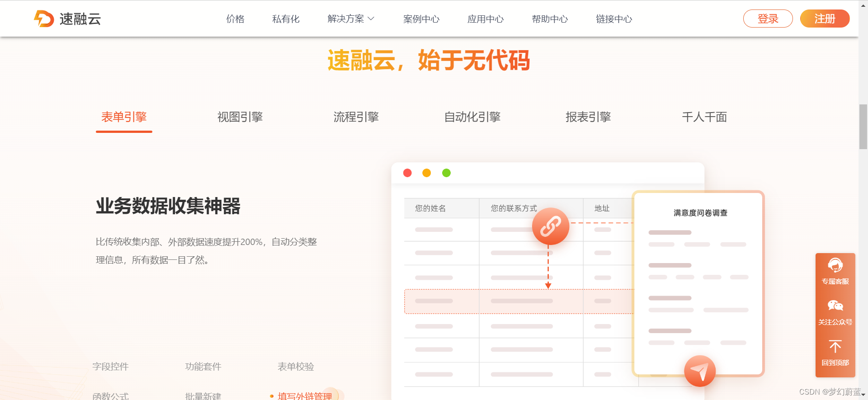This screenshot has width=868, height=400.
Task: Switch to the 自动化引擎 tab
Action: point(472,117)
